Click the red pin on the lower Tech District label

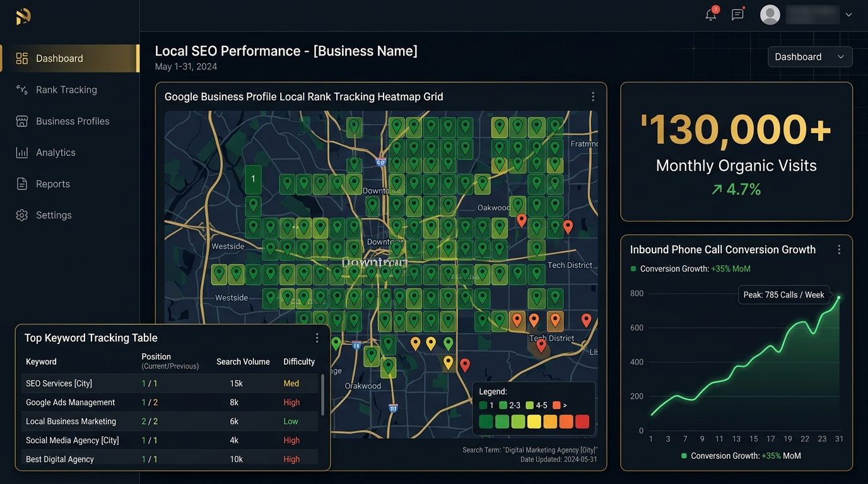click(541, 345)
